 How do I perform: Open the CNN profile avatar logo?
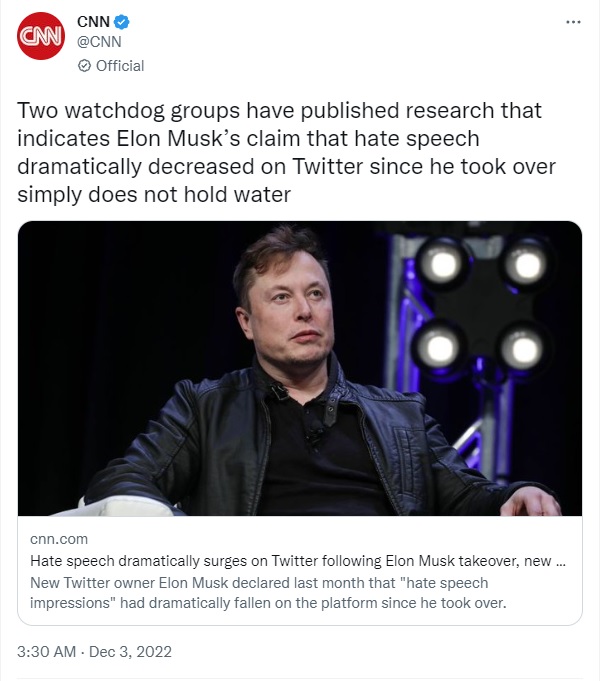[x=41, y=36]
